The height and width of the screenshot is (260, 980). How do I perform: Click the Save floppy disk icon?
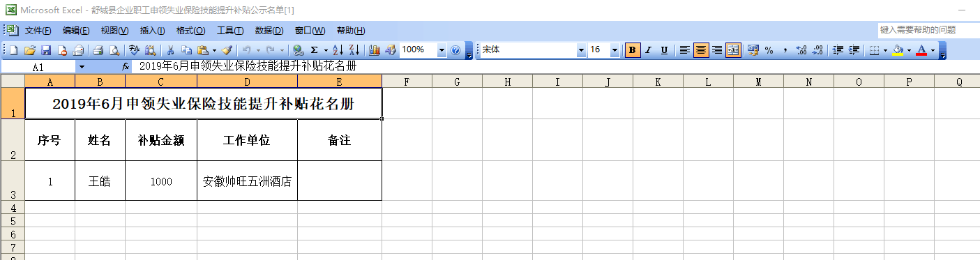click(46, 50)
